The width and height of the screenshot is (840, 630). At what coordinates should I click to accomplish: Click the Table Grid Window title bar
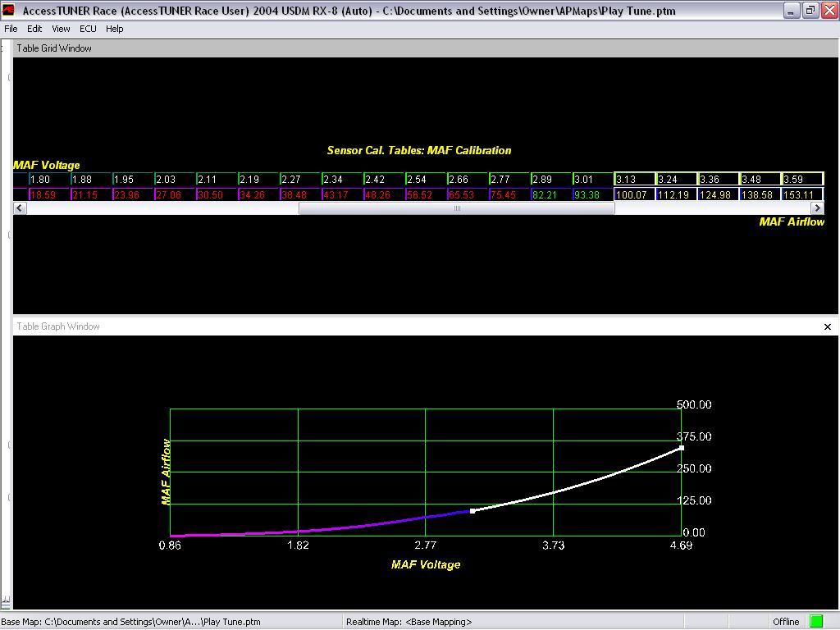426,48
